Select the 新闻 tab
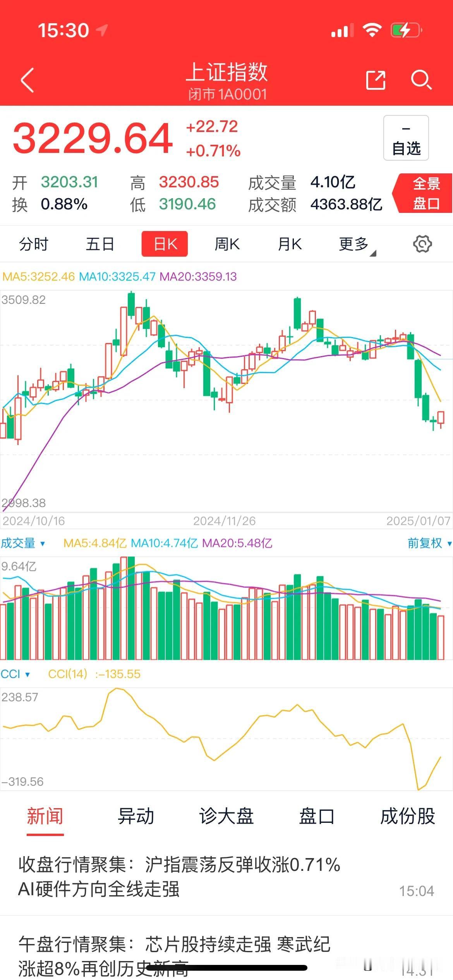This screenshot has width=453, height=980. point(45,816)
